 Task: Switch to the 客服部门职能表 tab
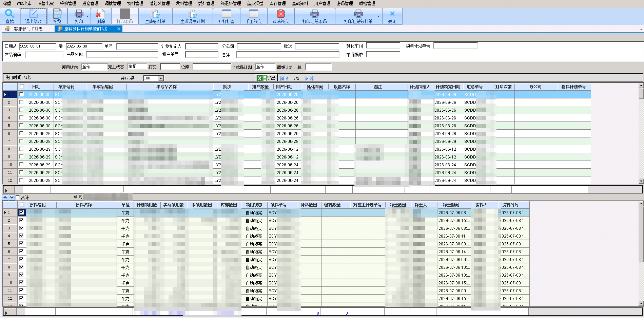coord(28,29)
